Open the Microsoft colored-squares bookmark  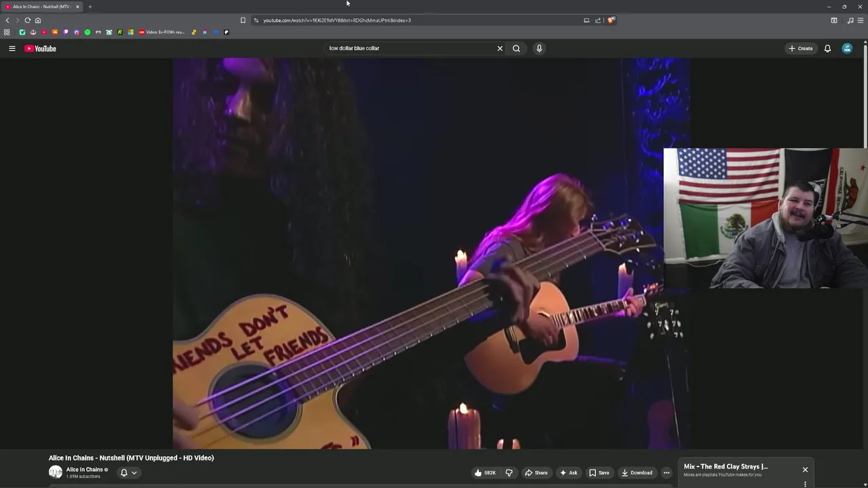pos(131,32)
